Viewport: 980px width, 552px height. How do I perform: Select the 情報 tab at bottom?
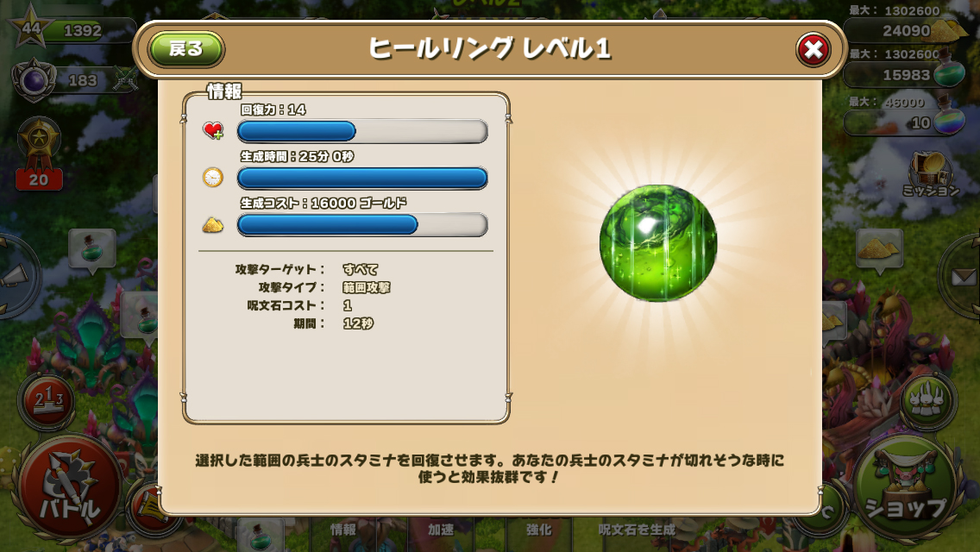tap(343, 530)
